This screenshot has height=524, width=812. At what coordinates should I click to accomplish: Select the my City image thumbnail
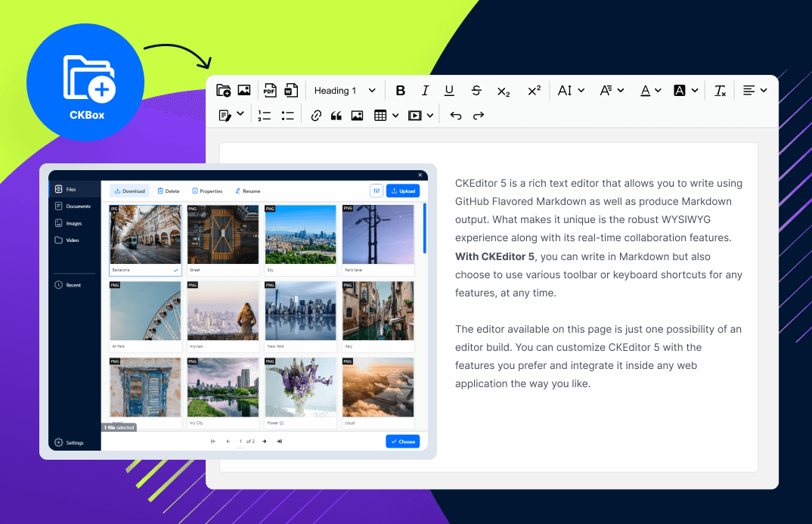point(223,387)
